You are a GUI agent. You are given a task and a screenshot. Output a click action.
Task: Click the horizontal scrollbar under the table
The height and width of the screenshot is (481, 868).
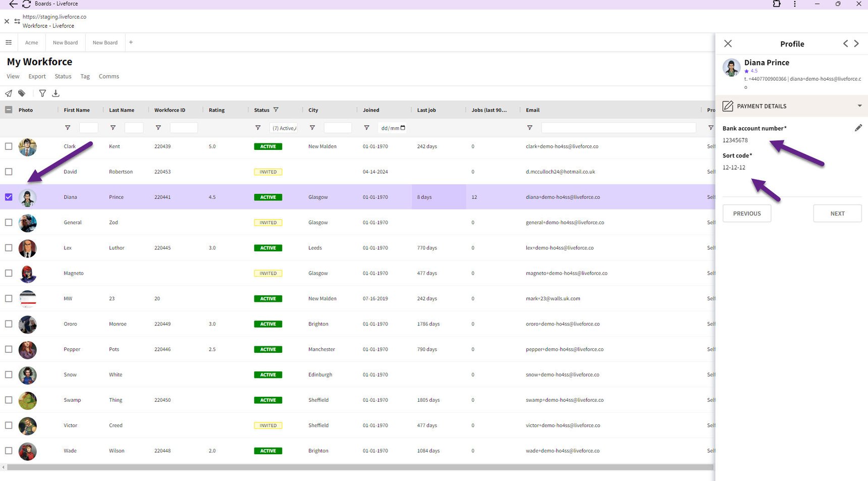(359, 467)
